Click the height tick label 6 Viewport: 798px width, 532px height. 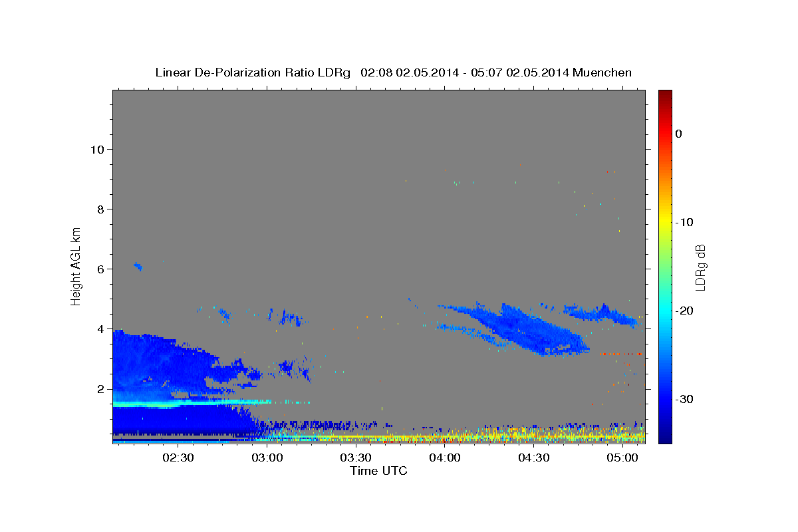[100, 269]
